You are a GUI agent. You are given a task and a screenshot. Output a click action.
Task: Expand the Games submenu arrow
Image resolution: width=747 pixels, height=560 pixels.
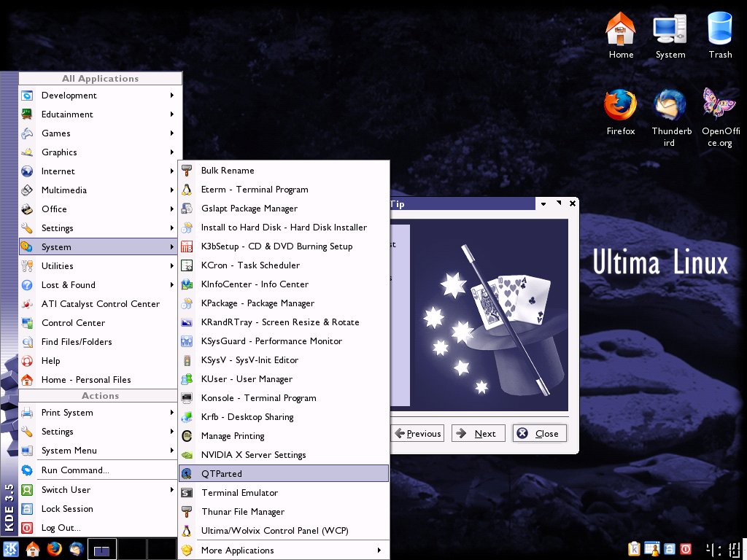pyautogui.click(x=172, y=133)
